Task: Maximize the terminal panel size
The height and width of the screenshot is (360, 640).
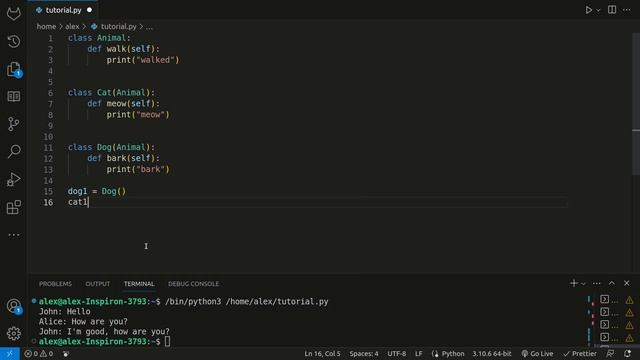Action: 611,283
